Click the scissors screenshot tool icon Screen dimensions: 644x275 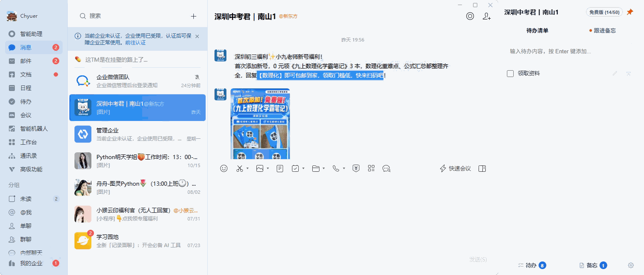click(239, 168)
